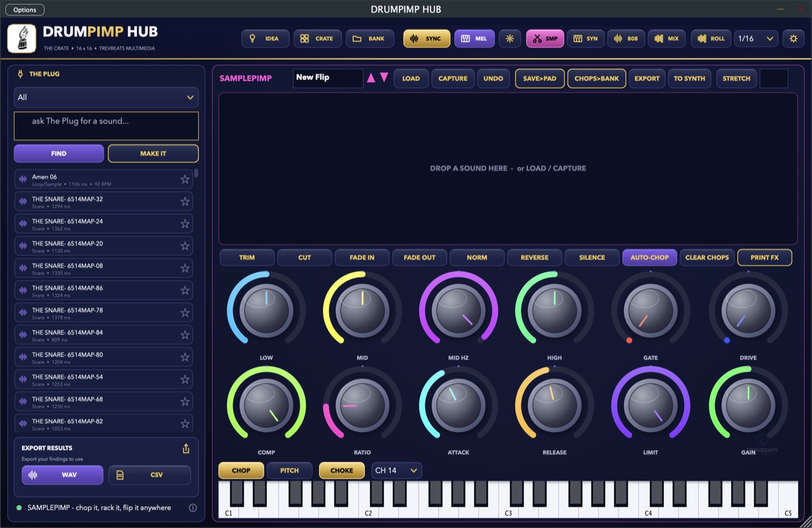Viewport: 812px width, 528px height.
Task: Toggle CHOKE mode
Action: click(342, 471)
